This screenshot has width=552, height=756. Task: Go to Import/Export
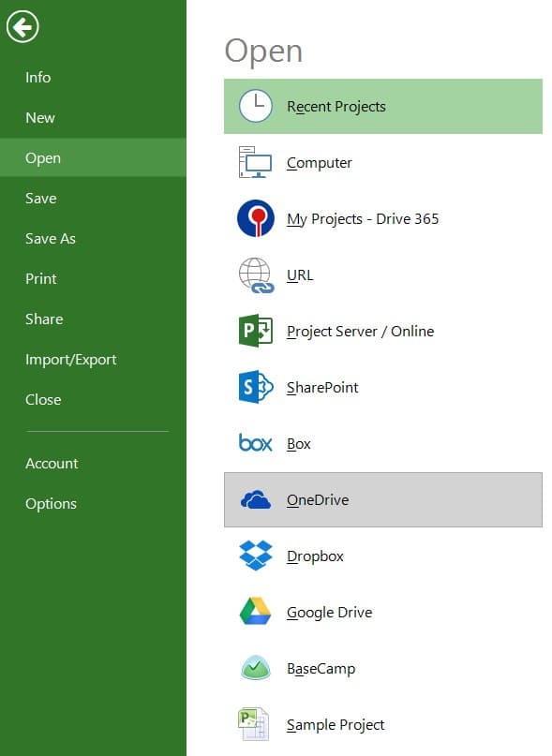tap(71, 360)
